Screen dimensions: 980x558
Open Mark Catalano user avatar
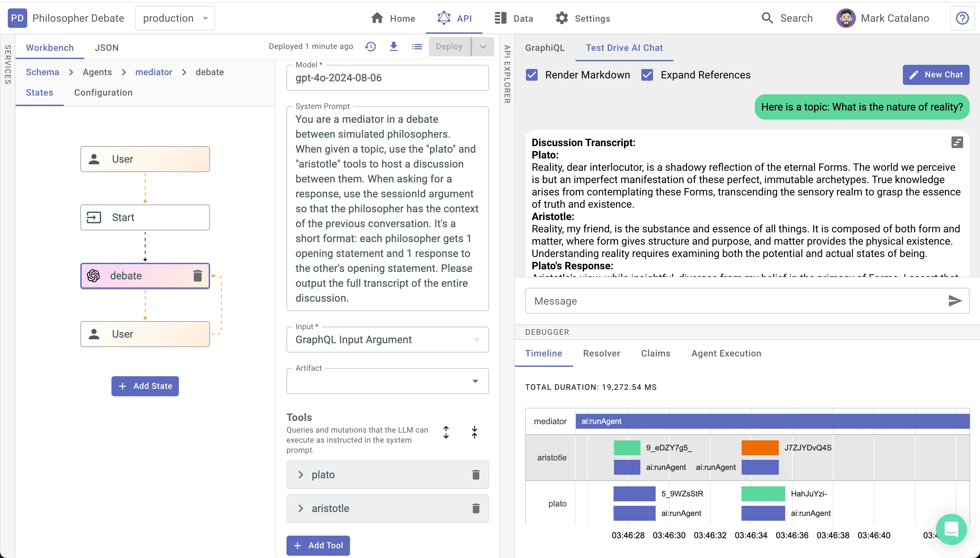pyautogui.click(x=846, y=18)
